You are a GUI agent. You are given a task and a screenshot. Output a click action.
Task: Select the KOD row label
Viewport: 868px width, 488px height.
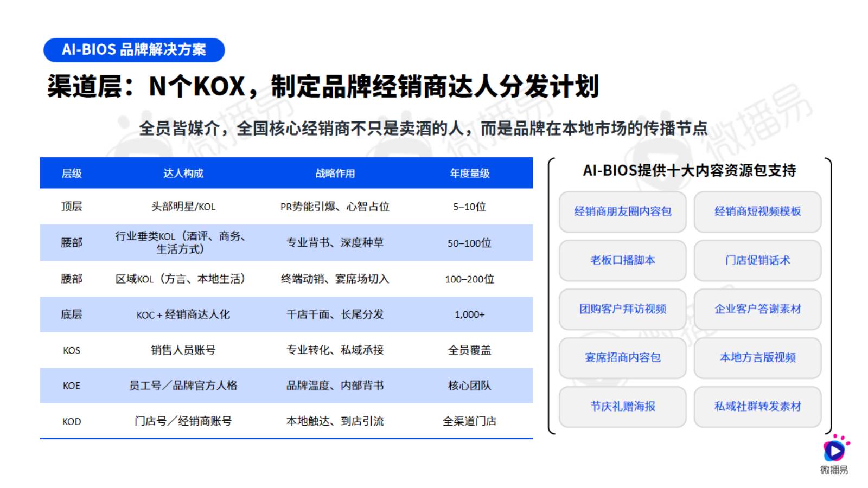tap(72, 421)
